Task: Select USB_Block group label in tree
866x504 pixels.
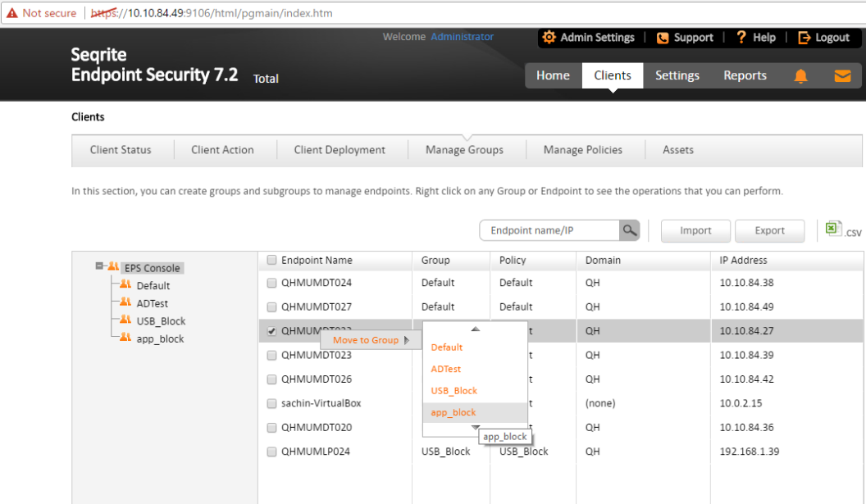Action: [161, 320]
